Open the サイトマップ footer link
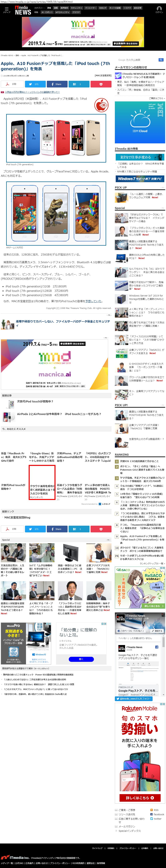Screen dimensions: 166x868 click(x=97, y=848)
